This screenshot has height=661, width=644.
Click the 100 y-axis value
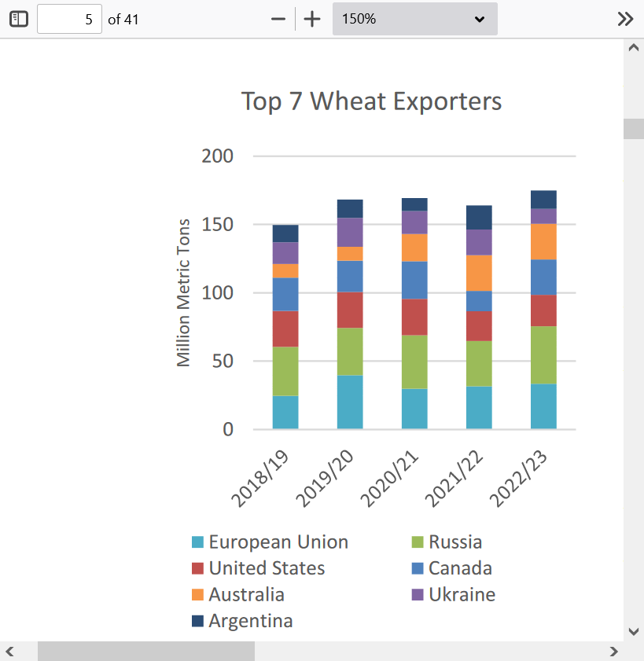pos(217,292)
